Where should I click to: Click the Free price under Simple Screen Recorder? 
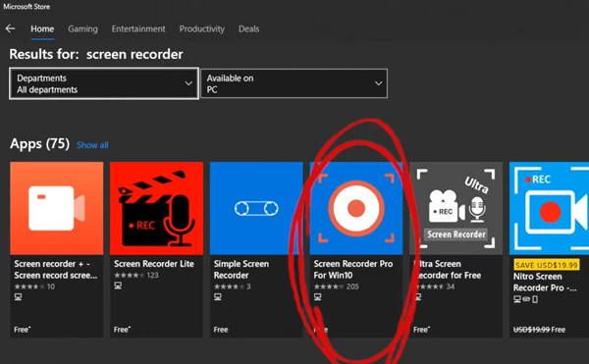pyautogui.click(x=221, y=330)
